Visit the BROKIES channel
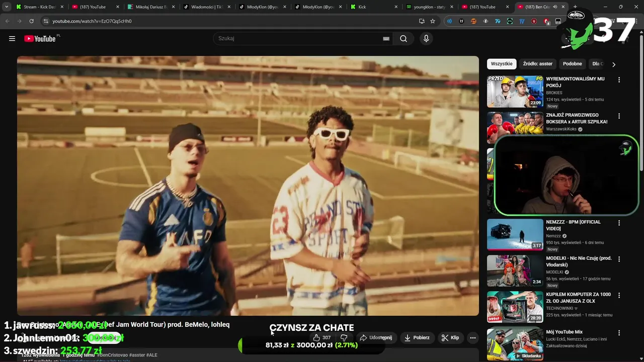644x362 pixels. pyautogui.click(x=554, y=93)
